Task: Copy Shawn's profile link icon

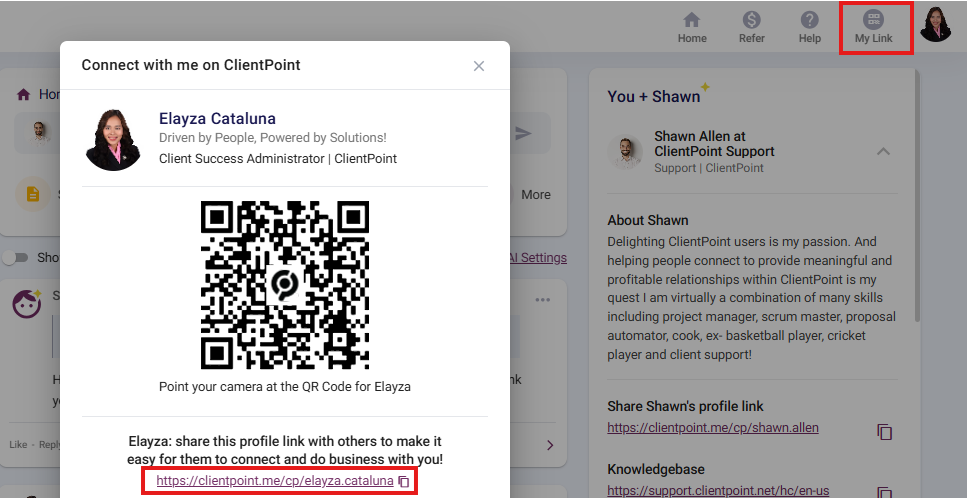Action: (884, 431)
